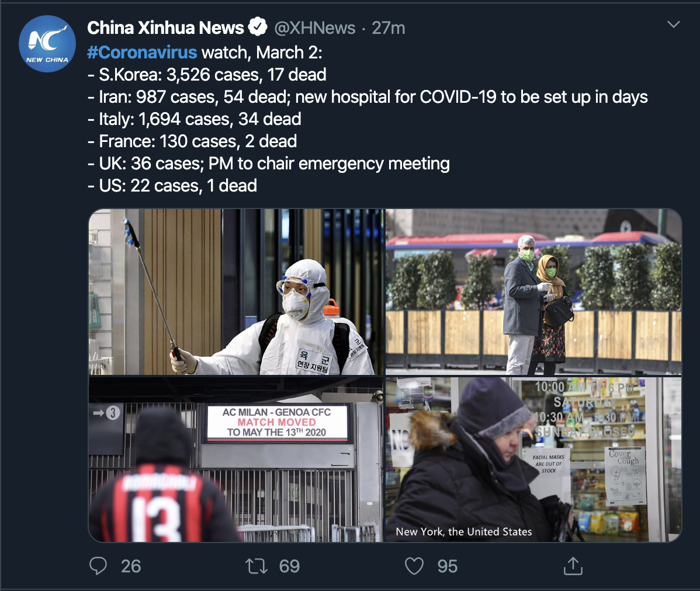
Task: Open China Xinhua News display name
Action: click(x=165, y=27)
